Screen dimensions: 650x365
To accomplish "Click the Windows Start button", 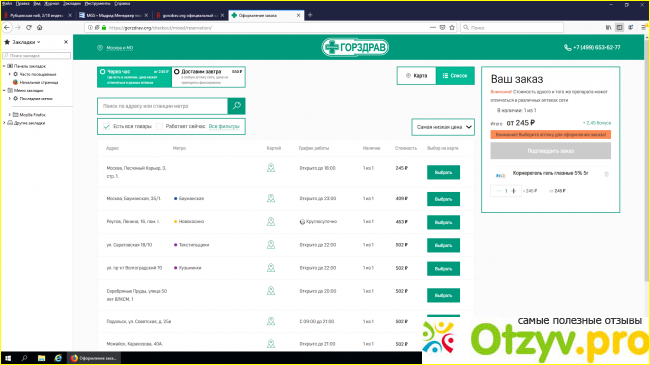I will (x=7, y=358).
